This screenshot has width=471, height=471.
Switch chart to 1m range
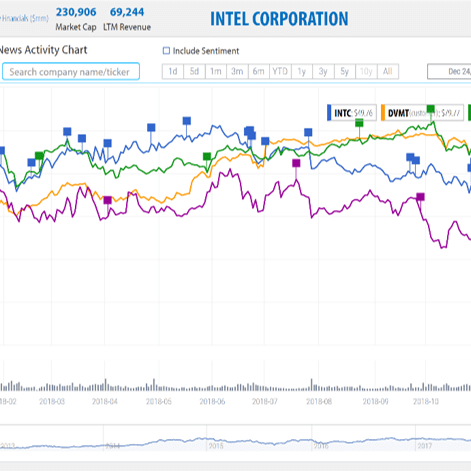[x=216, y=71]
